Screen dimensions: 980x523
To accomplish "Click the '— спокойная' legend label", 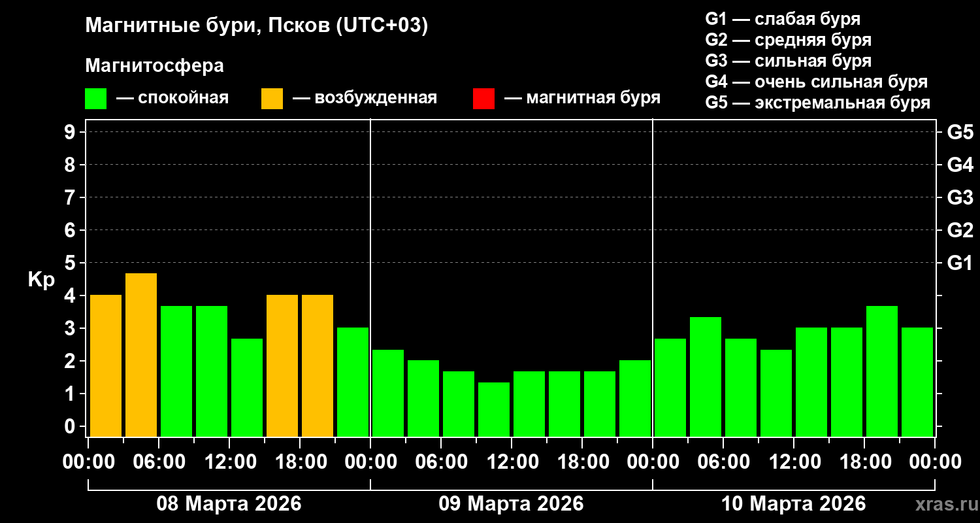I will (x=172, y=98).
